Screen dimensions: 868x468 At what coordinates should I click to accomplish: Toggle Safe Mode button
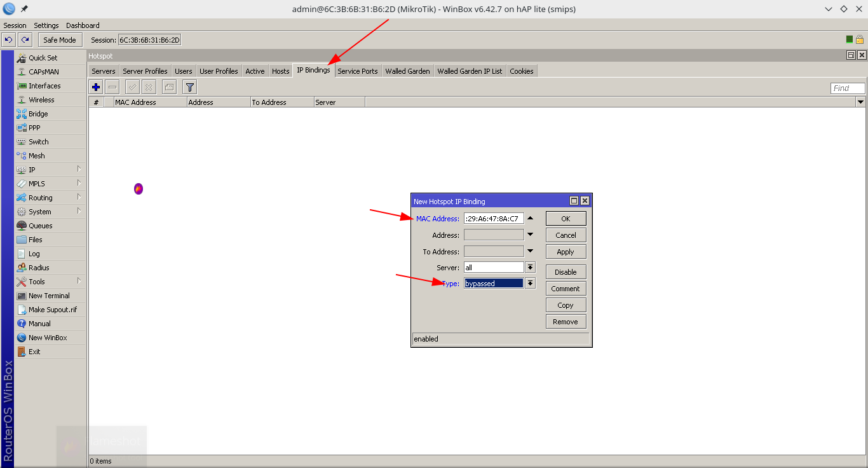coord(60,40)
